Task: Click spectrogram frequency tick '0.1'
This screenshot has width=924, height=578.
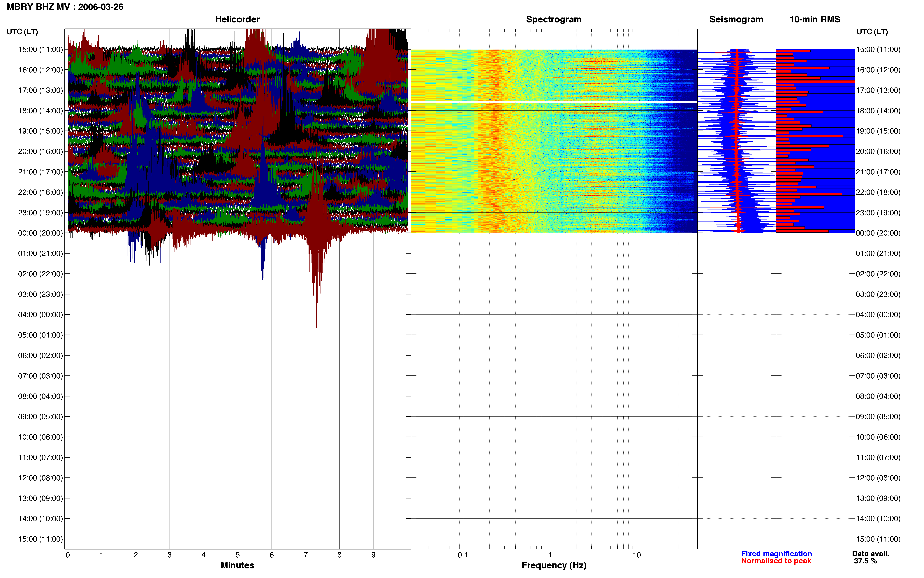Action: (x=463, y=555)
